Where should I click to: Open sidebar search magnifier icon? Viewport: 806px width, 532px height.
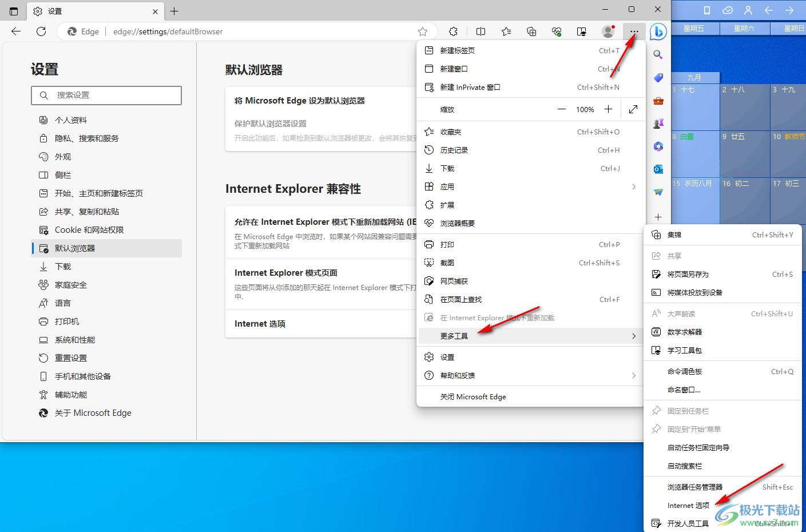658,55
